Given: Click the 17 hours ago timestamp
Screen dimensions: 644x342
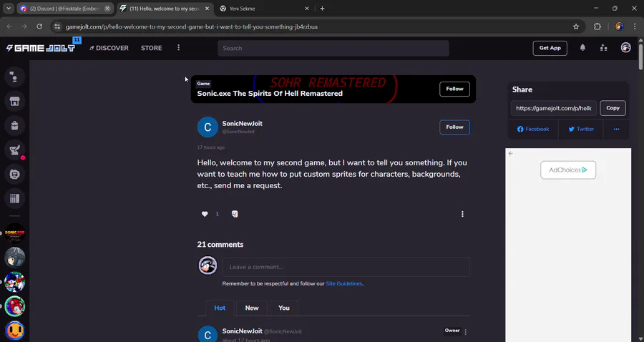Looking at the screenshot, I should click(x=210, y=147).
